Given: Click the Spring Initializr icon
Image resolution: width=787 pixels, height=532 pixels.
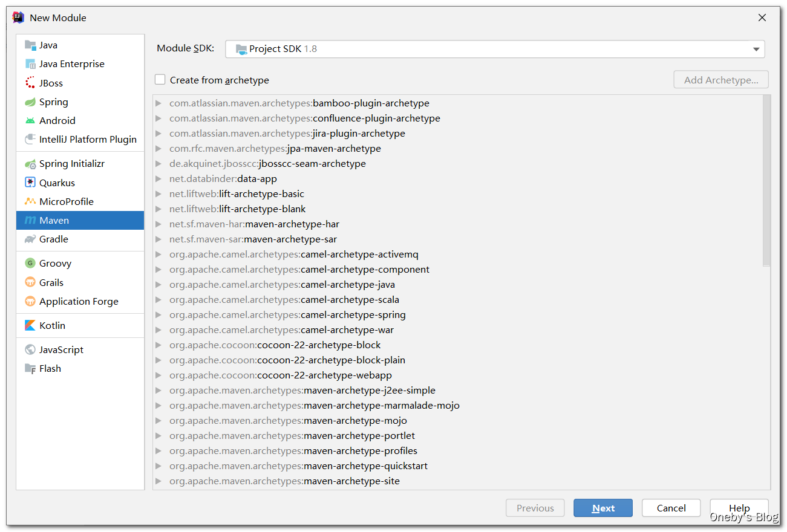Looking at the screenshot, I should [30, 164].
